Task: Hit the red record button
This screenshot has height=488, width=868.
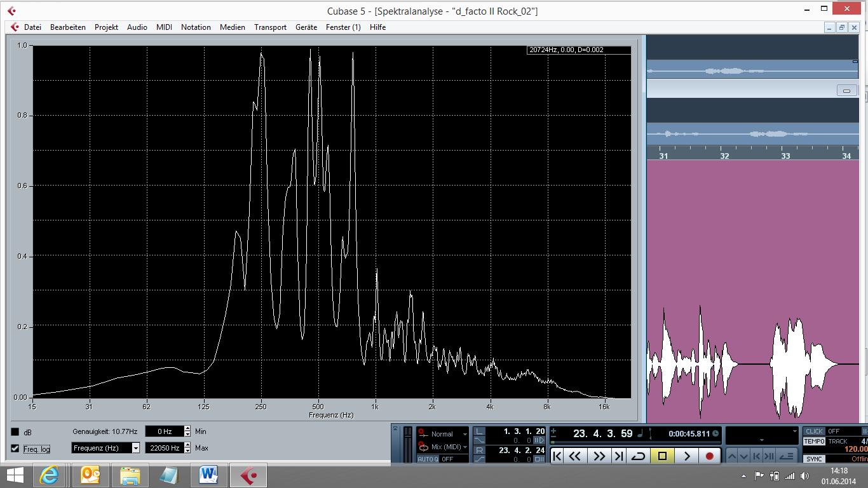Action: tap(709, 456)
